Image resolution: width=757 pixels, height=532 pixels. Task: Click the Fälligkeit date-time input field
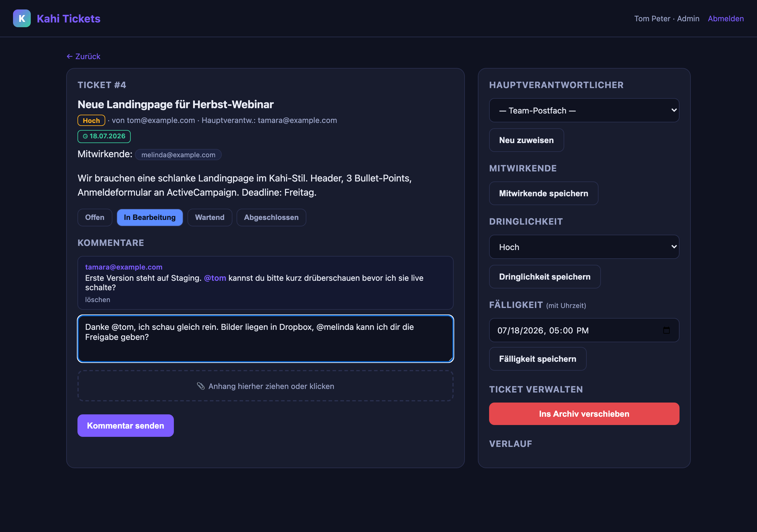point(584,330)
